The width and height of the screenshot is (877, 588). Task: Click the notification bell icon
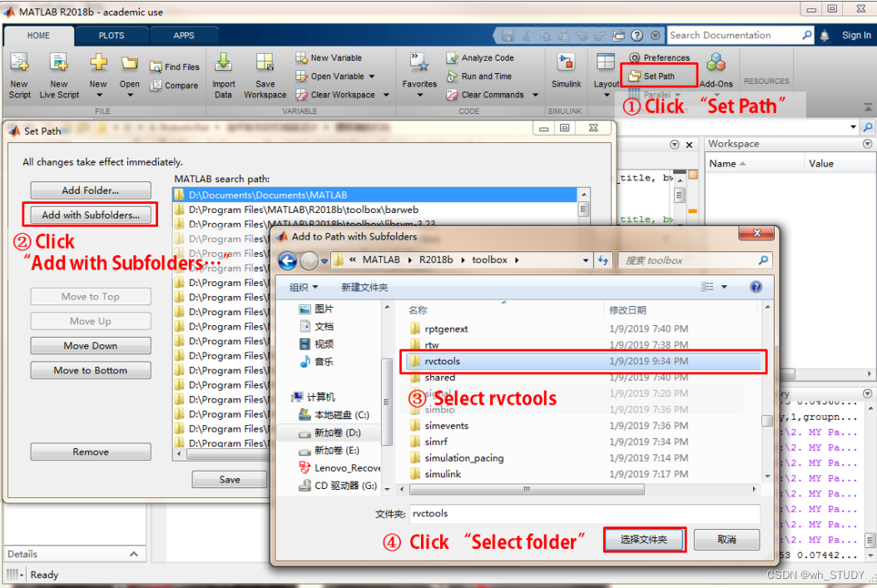(825, 35)
